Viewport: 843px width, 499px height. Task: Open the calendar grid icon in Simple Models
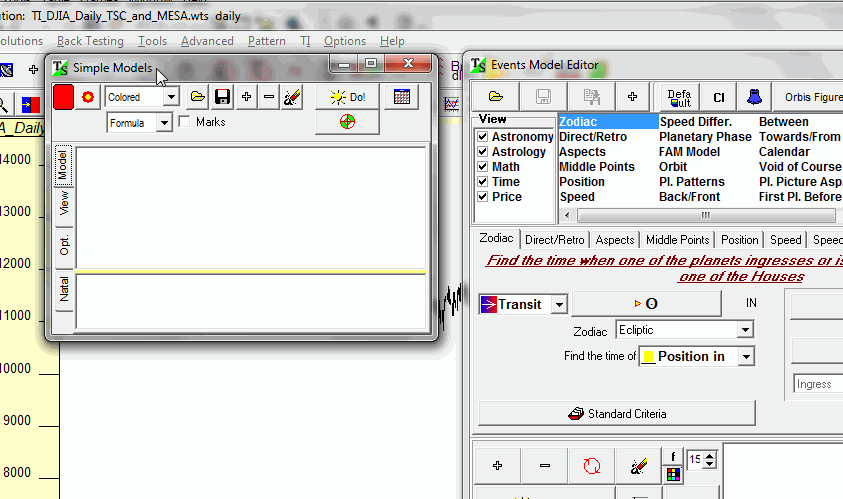(x=402, y=97)
